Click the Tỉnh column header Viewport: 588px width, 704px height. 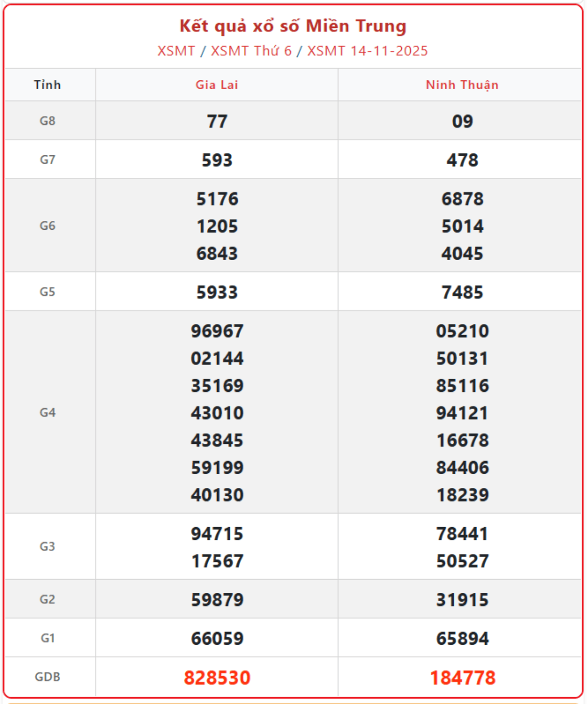pos(48,85)
